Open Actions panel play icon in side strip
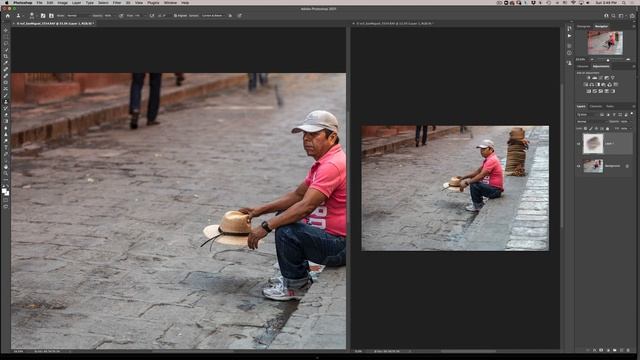The width and height of the screenshot is (640, 360). [x=569, y=36]
